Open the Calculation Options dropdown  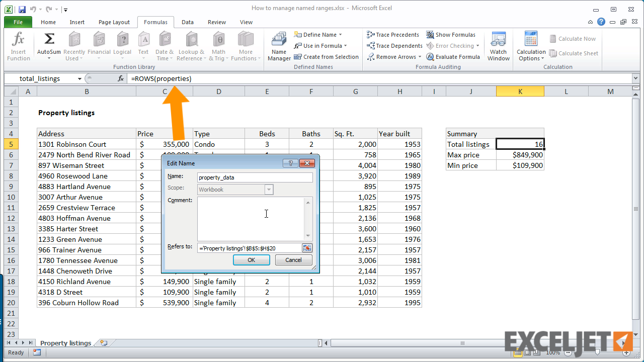click(x=531, y=46)
